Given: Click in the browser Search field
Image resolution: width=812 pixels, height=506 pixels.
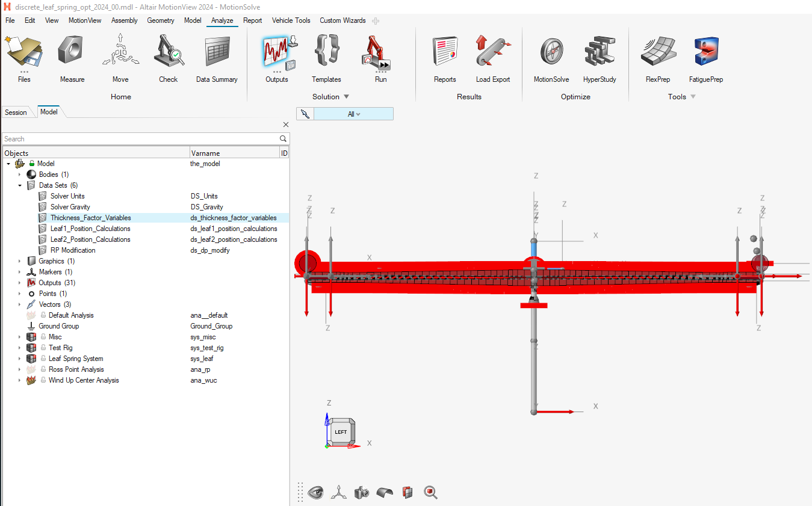Looking at the screenshot, I should 141,139.
